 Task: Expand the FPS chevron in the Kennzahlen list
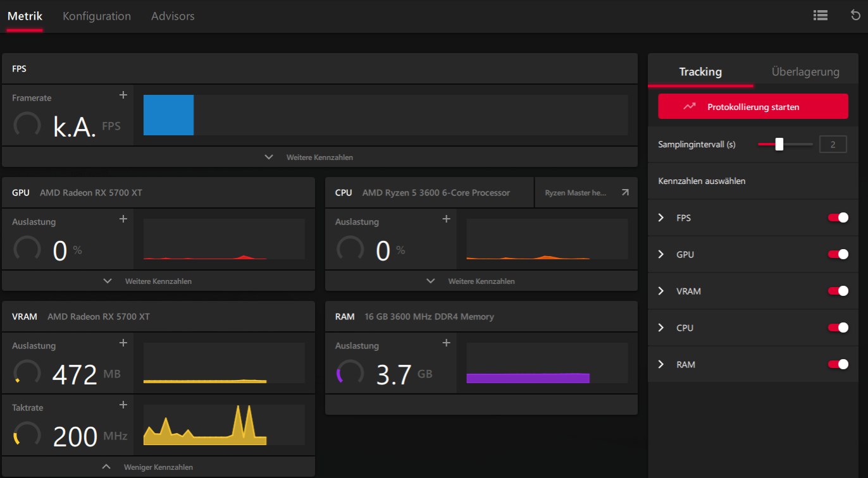coord(661,218)
